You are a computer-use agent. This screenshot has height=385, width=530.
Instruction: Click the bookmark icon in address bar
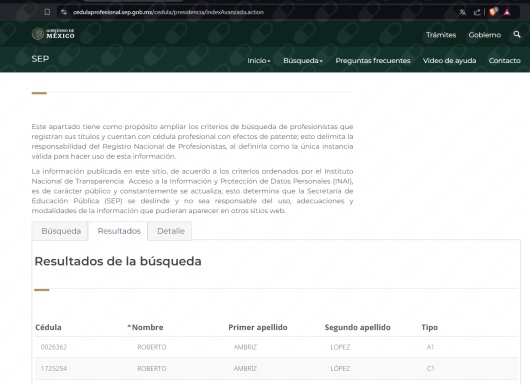click(x=47, y=12)
